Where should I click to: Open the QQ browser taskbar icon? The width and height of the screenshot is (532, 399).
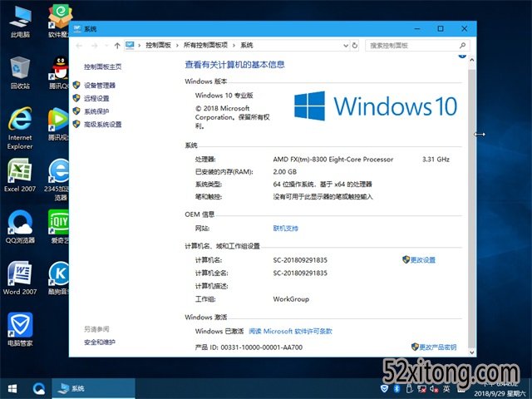click(x=39, y=388)
